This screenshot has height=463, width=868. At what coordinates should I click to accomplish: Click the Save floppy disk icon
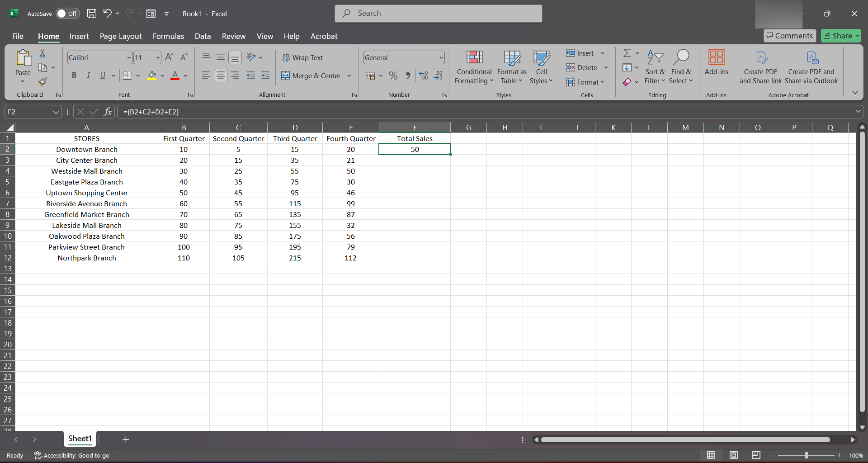(92, 14)
